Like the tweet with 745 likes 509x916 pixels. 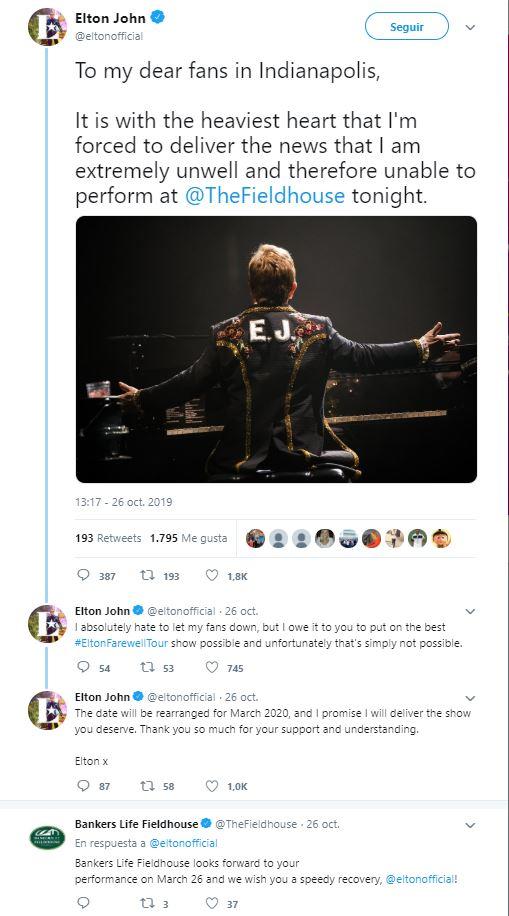[212, 667]
